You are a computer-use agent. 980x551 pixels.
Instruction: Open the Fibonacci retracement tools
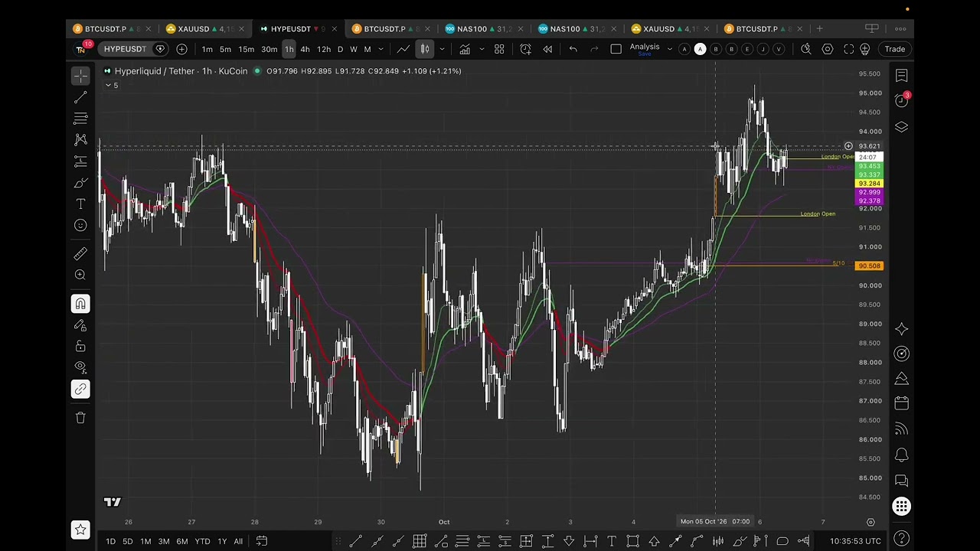coord(80,119)
